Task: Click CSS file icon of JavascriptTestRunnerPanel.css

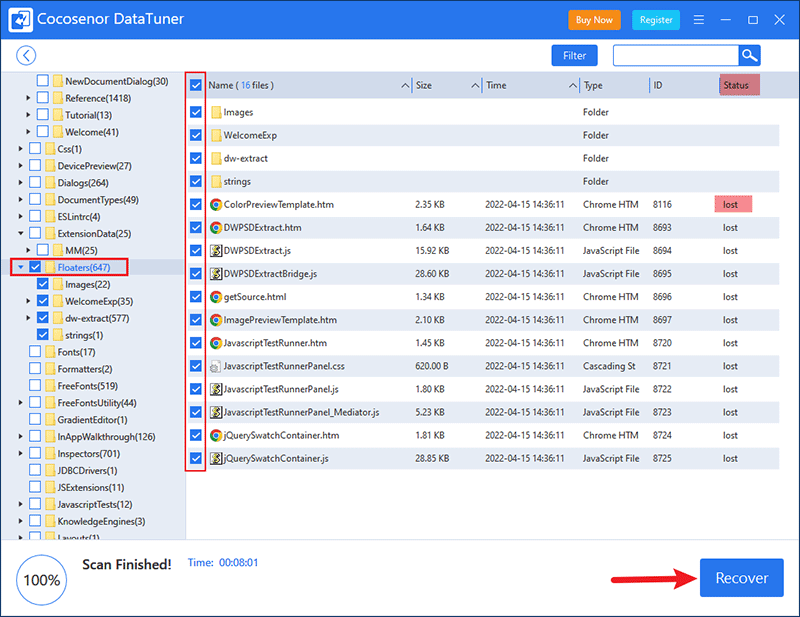Action: click(216, 366)
